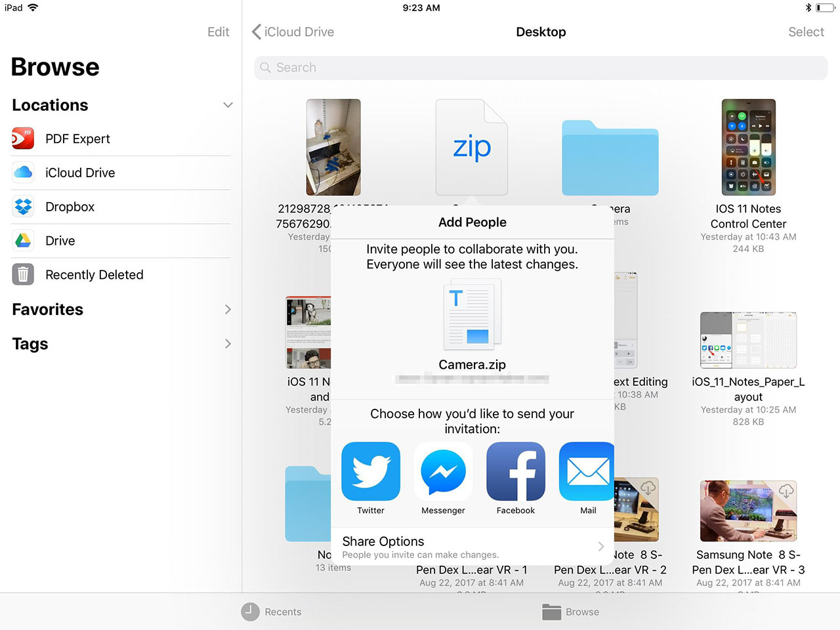The height and width of the screenshot is (630, 840).
Task: Open the IOS 11 Notes Control Center file
Action: [748, 148]
